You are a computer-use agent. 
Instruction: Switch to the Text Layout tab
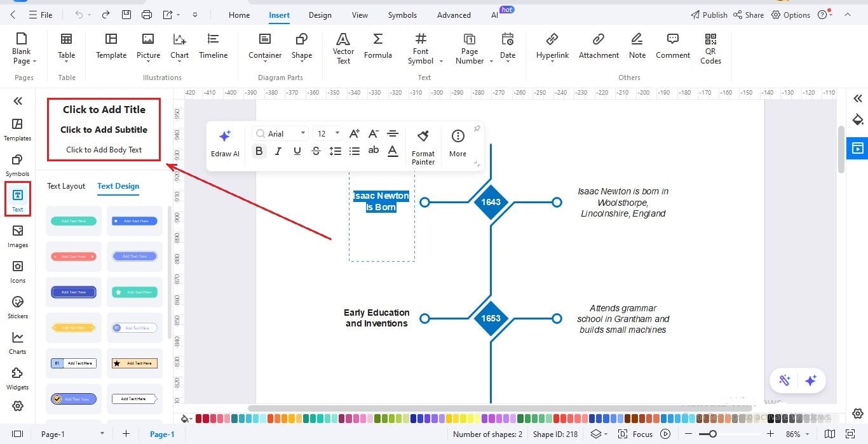coord(65,186)
